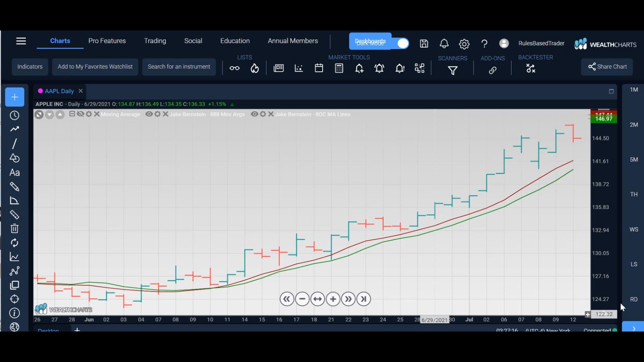Click the indicator legend diagonal-arrow round button

(x=39, y=115)
